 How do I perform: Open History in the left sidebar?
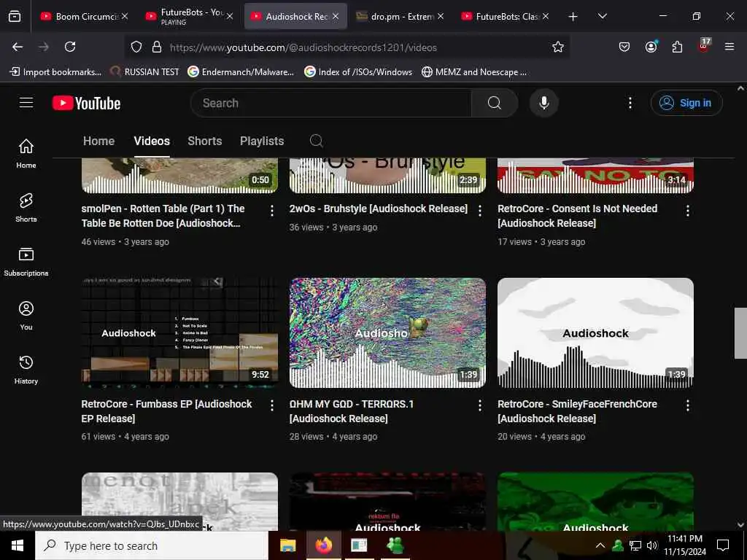click(x=26, y=370)
